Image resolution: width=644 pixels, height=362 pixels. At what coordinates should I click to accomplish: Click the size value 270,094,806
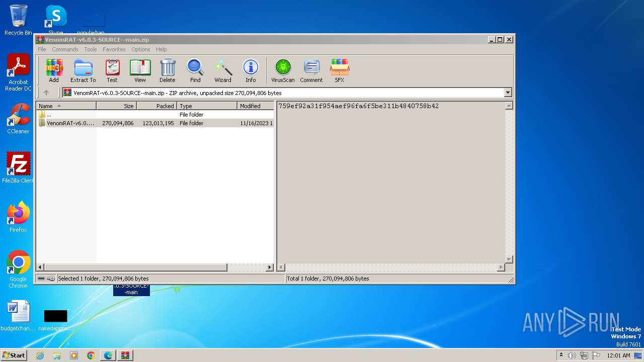(118, 123)
